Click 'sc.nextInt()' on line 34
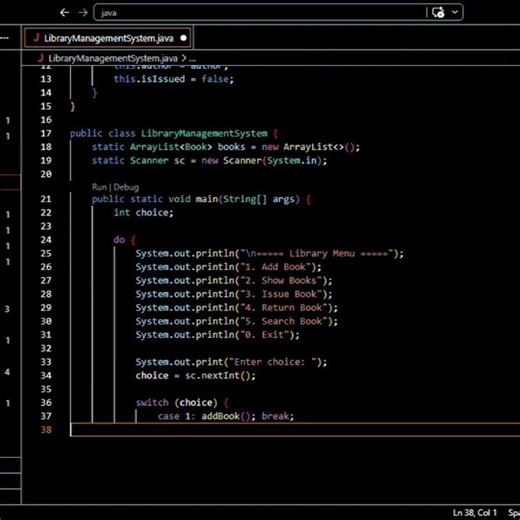Image resolution: width=520 pixels, height=520 pixels. (217, 376)
